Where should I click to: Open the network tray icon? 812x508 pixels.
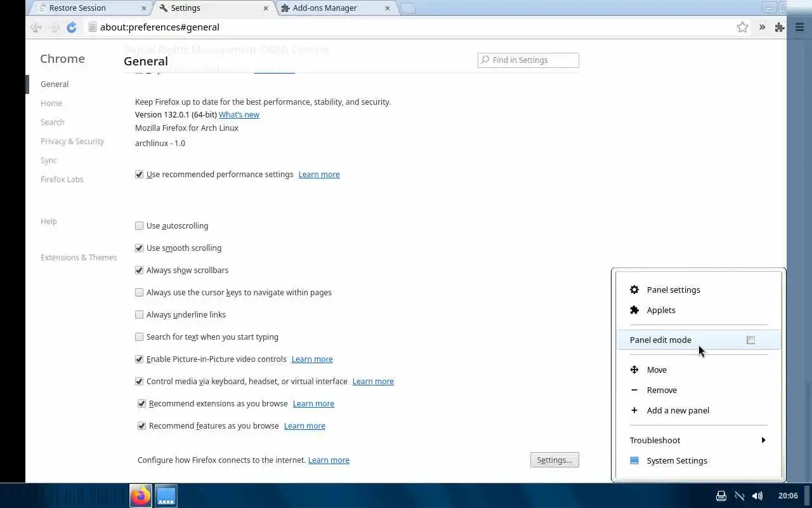[739, 496]
